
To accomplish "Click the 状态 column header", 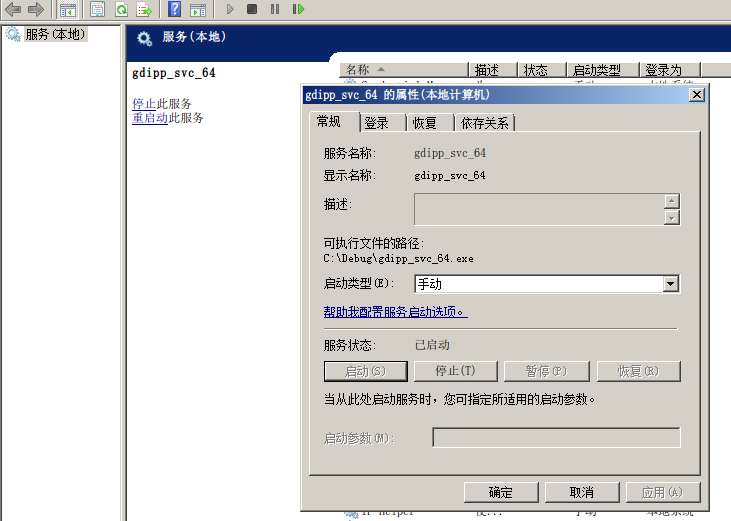I will 542,70.
